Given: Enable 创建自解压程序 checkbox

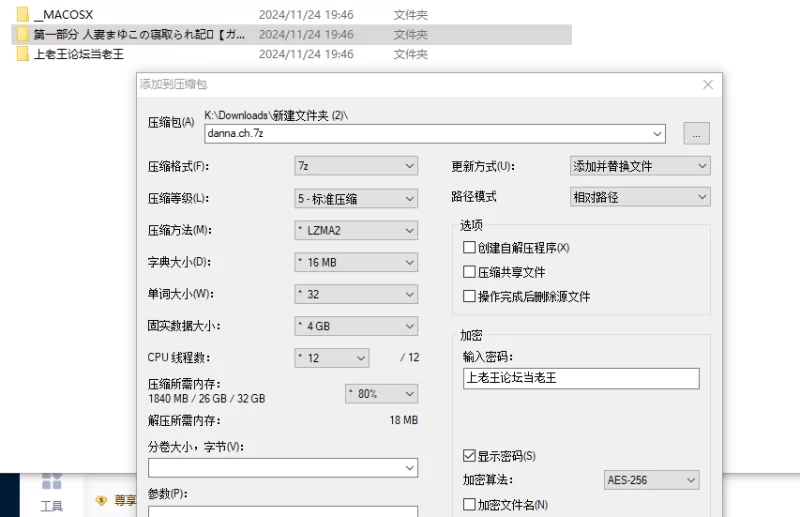Looking at the screenshot, I should tap(469, 248).
